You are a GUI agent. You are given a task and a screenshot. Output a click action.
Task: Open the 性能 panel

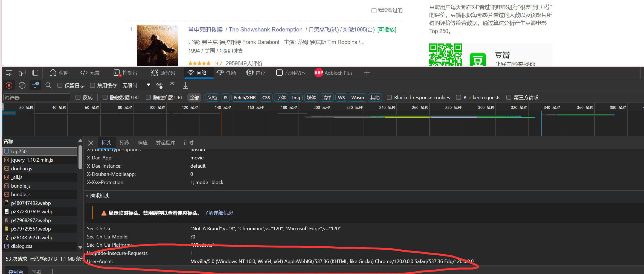coord(226,73)
